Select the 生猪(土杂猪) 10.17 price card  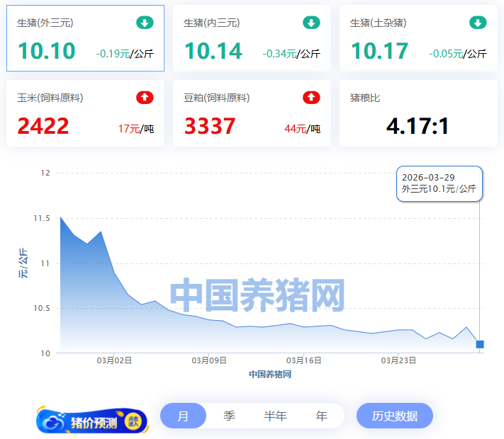click(x=418, y=38)
